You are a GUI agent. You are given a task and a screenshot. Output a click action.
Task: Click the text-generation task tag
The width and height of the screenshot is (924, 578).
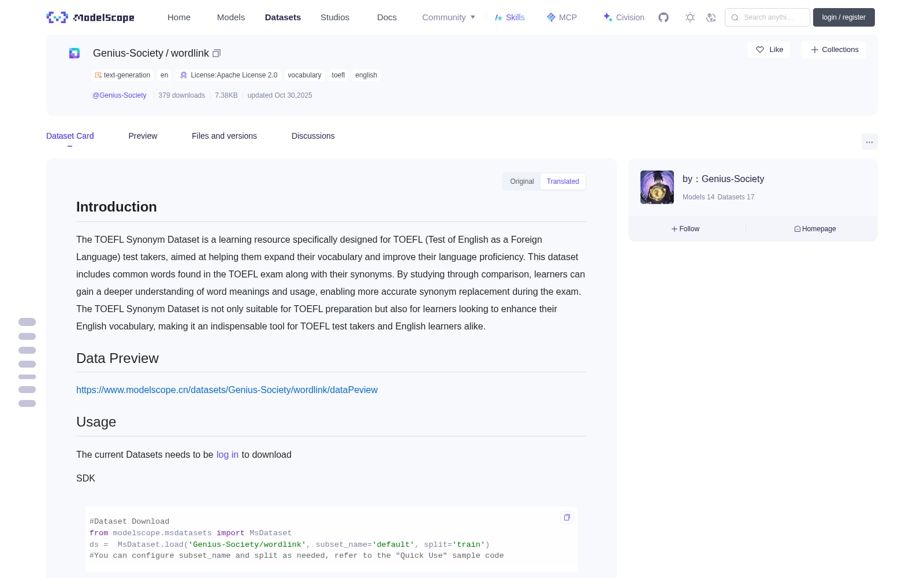pyautogui.click(x=122, y=75)
